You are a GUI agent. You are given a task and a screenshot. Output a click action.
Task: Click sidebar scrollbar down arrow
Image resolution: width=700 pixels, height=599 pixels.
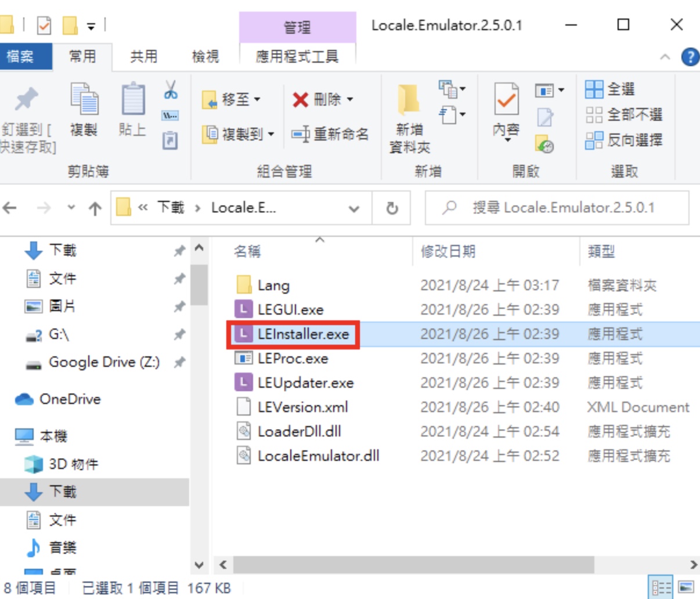coord(199,565)
